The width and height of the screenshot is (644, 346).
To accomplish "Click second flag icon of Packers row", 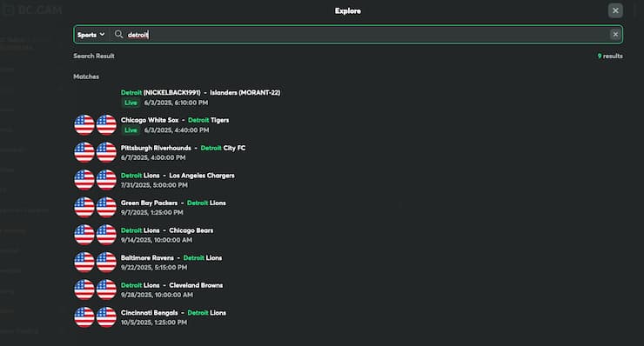I will tap(106, 207).
